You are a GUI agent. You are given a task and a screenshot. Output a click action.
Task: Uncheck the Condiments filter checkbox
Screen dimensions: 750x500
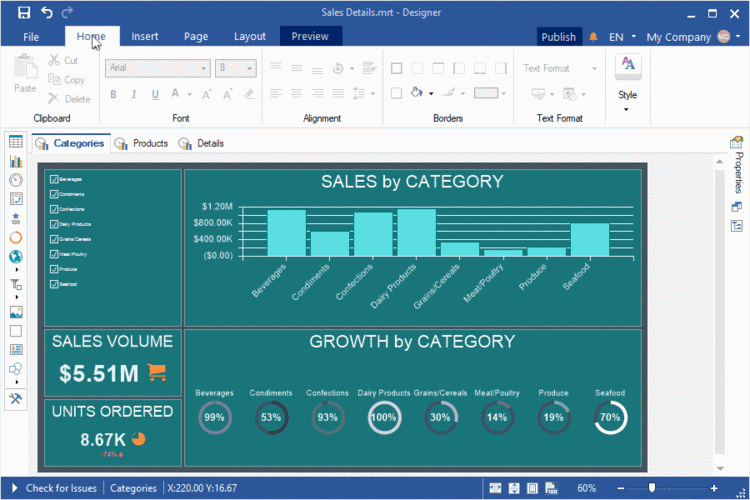click(54, 194)
